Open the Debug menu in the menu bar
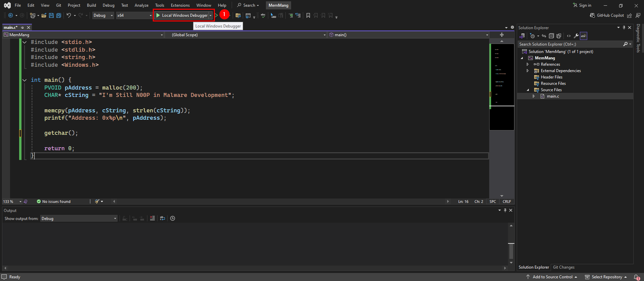This screenshot has width=644, height=281. tap(108, 5)
